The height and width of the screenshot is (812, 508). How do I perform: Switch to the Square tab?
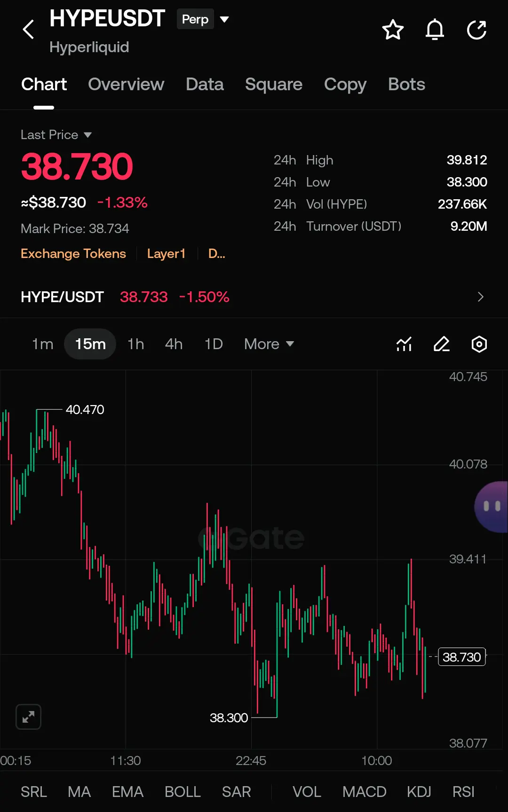[x=274, y=84]
